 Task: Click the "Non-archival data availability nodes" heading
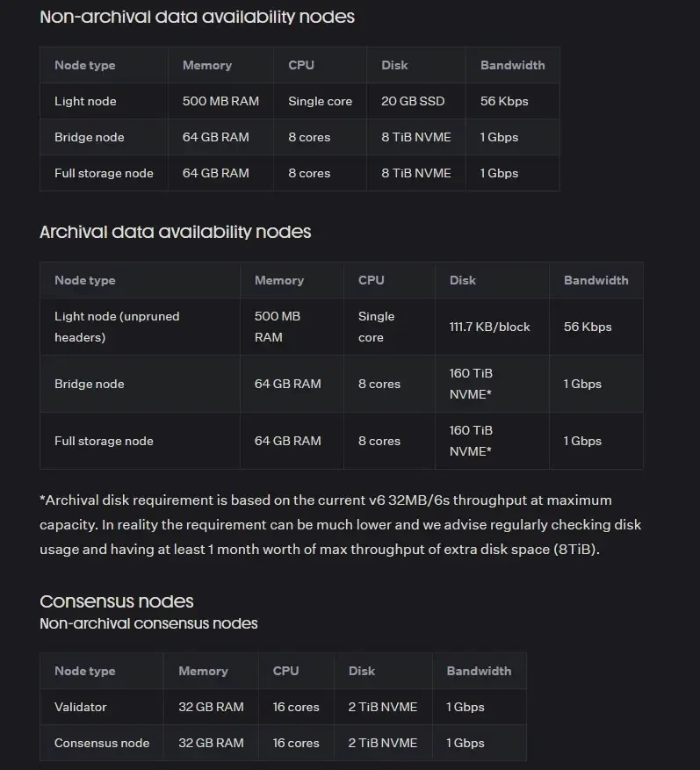(197, 17)
